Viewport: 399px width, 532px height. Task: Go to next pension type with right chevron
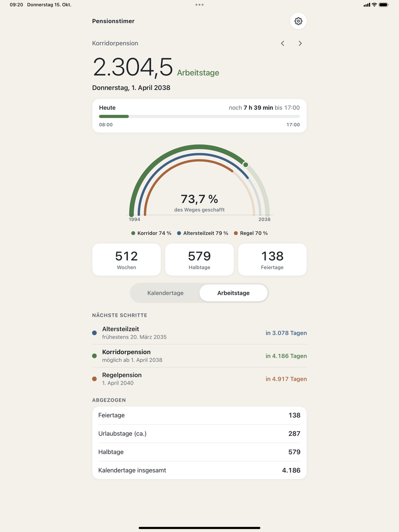click(x=300, y=43)
